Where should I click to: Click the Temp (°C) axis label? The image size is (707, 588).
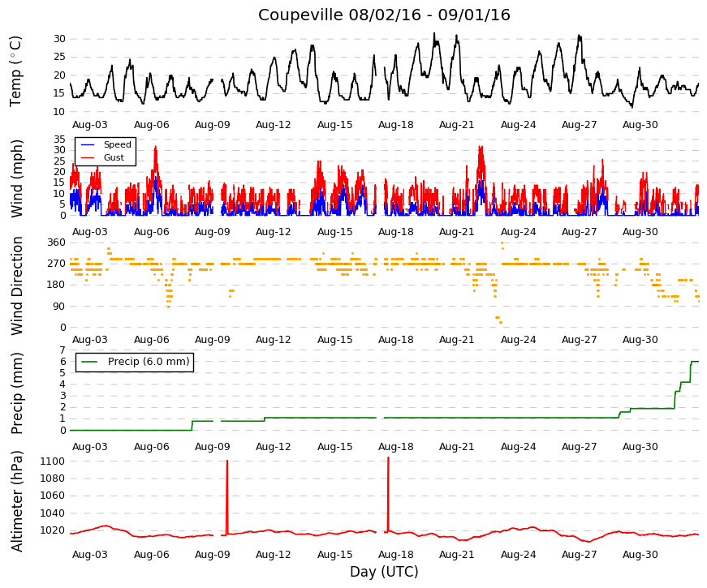click(x=15, y=71)
